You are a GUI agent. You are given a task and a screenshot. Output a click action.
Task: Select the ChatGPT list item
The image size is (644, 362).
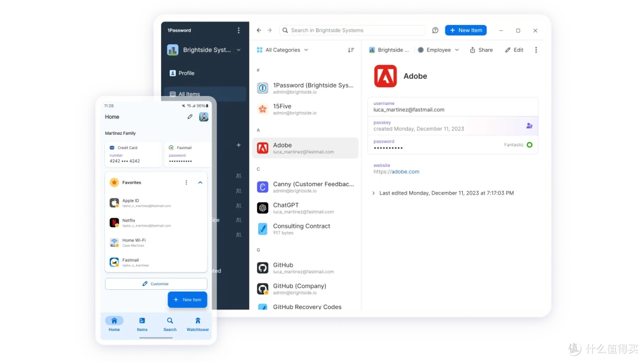(x=305, y=208)
